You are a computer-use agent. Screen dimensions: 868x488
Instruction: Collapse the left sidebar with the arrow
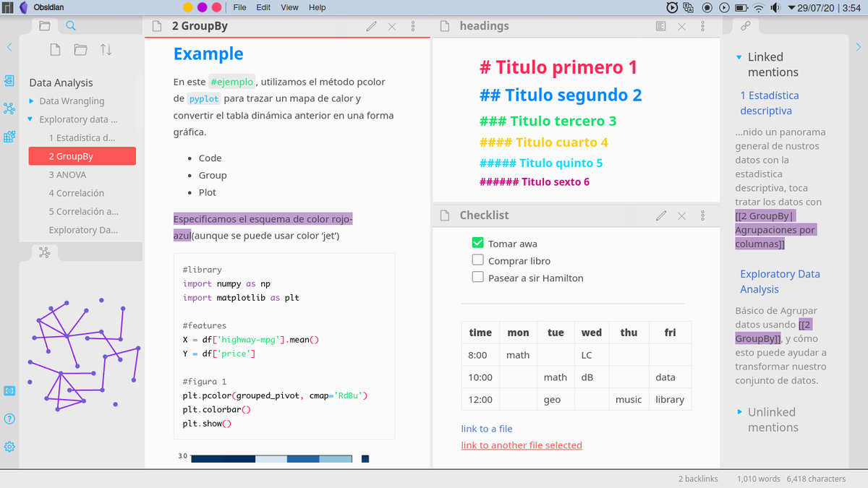[x=9, y=47]
